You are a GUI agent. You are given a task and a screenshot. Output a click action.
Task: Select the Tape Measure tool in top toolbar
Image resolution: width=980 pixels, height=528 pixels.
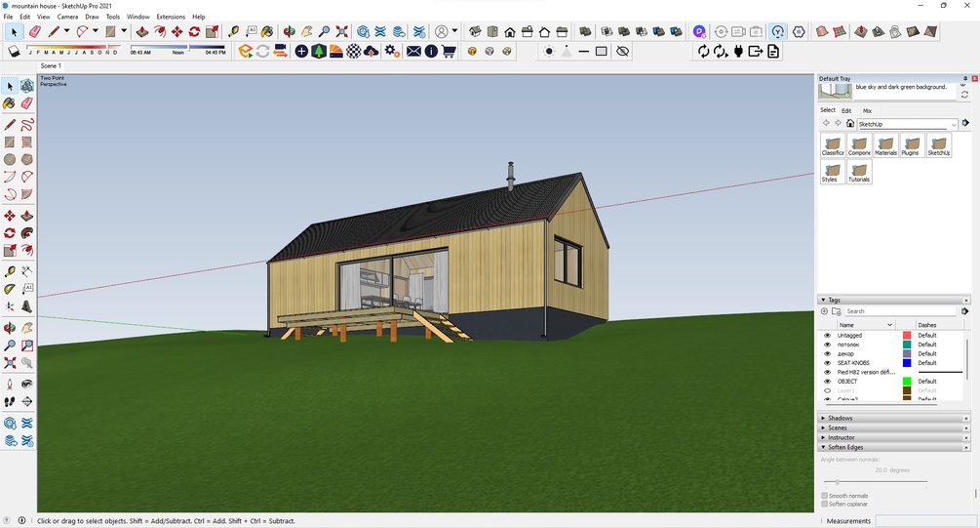(x=233, y=31)
